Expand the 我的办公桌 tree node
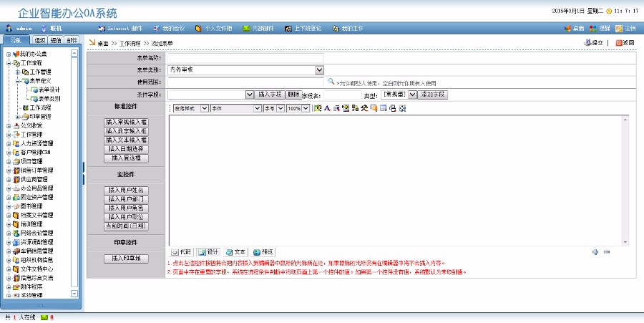This screenshot has width=644, height=323. click(x=9, y=54)
